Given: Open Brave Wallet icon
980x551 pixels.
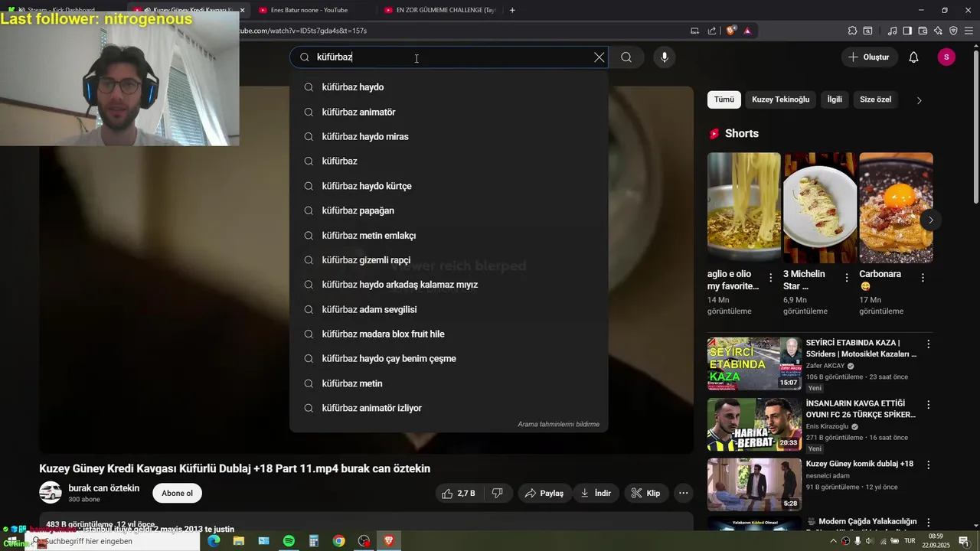Looking at the screenshot, I should 923,31.
